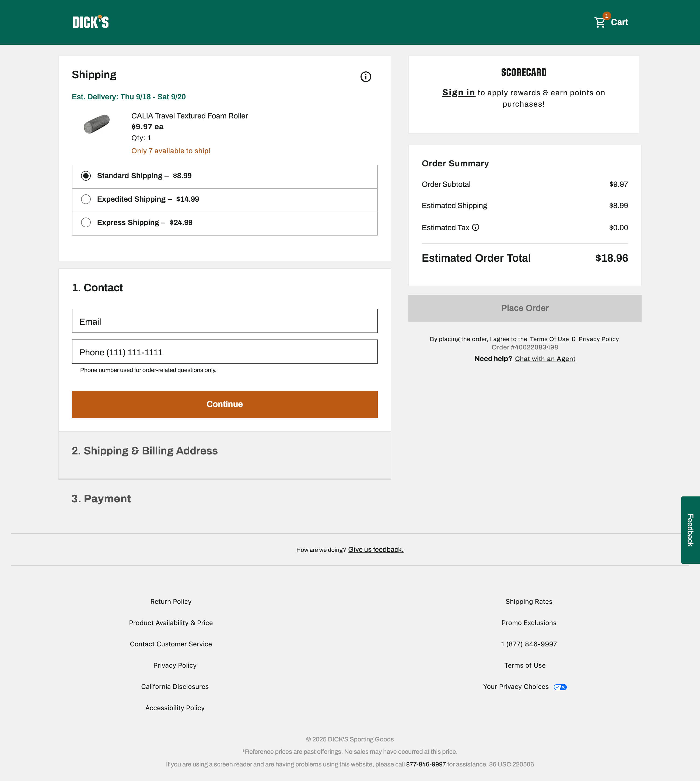The width and height of the screenshot is (700, 781).
Task: Open the shopping cart icon
Action: click(600, 22)
